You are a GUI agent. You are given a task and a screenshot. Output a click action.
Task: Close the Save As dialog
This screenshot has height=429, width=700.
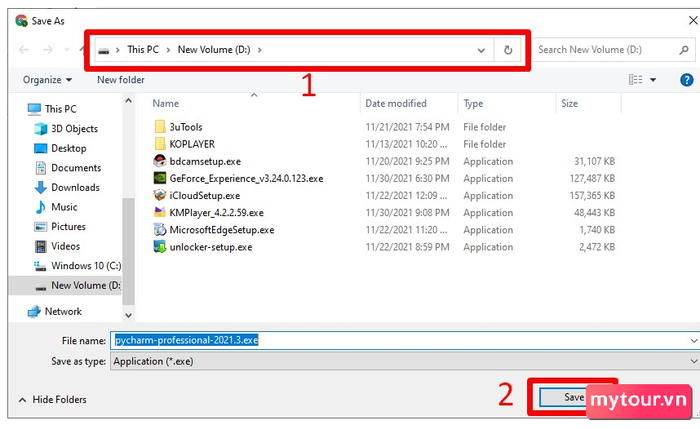693,21
